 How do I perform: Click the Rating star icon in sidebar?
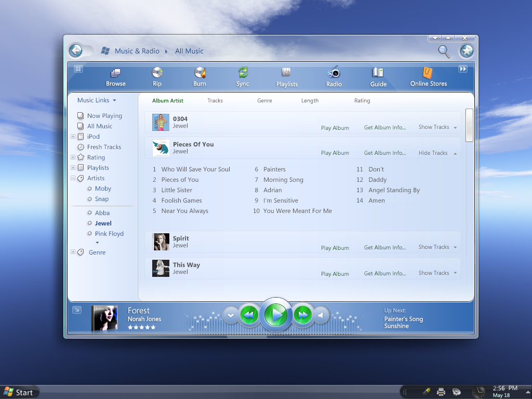(x=81, y=157)
